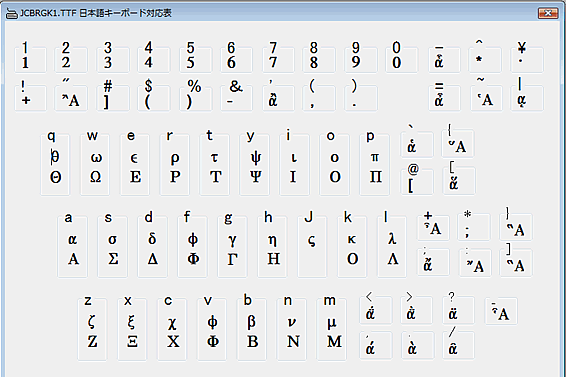The image size is (567, 378).
Task: Click the k key showing kappa
Action: (352, 247)
